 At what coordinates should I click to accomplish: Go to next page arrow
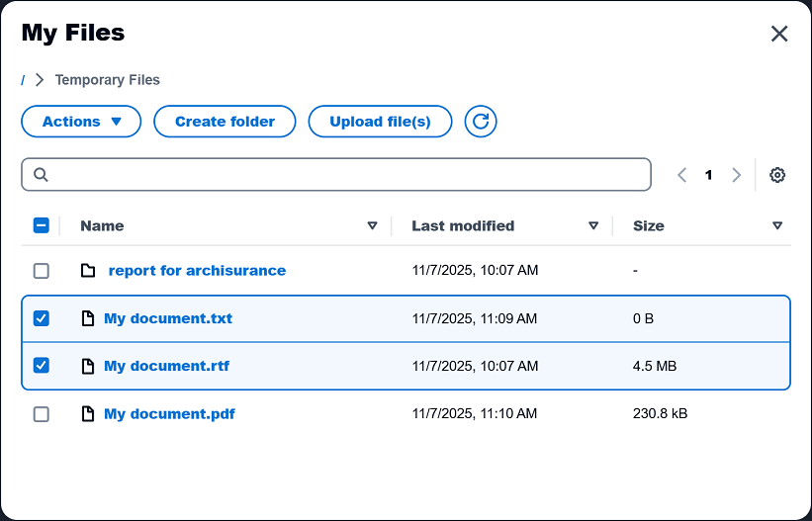coord(736,175)
